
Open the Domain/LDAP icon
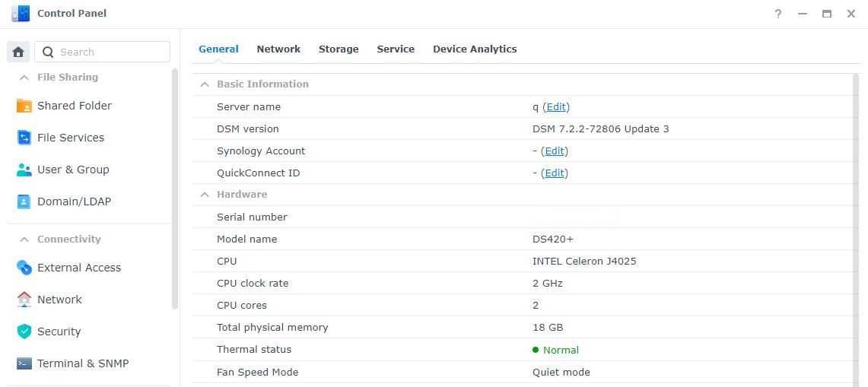(24, 201)
